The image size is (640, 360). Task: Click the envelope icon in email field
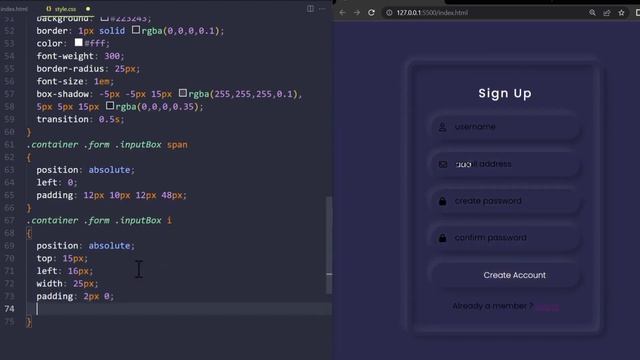point(443,164)
